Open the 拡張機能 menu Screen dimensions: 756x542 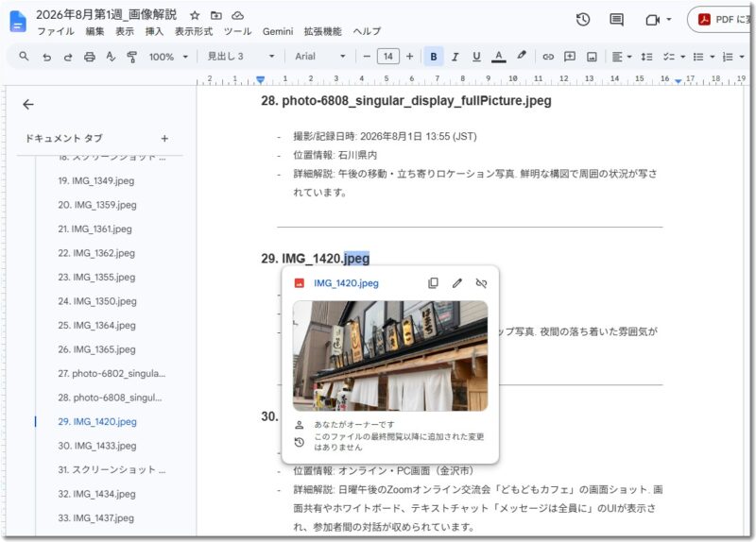tap(322, 31)
